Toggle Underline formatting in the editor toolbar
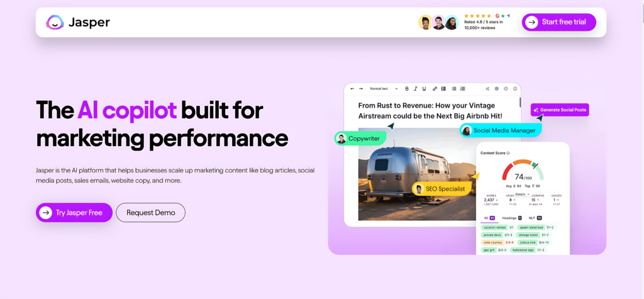The image size is (644, 299). [x=425, y=89]
